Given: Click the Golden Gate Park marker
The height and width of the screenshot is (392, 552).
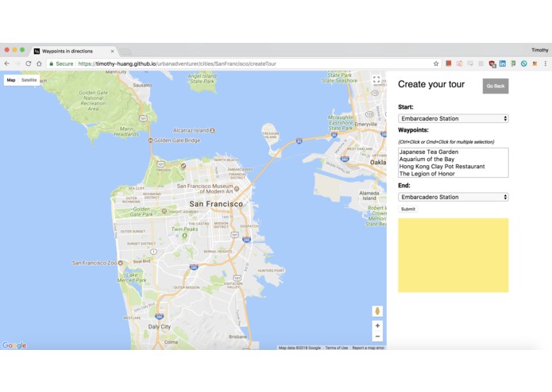Looking at the screenshot, I should pyautogui.click(x=164, y=211).
